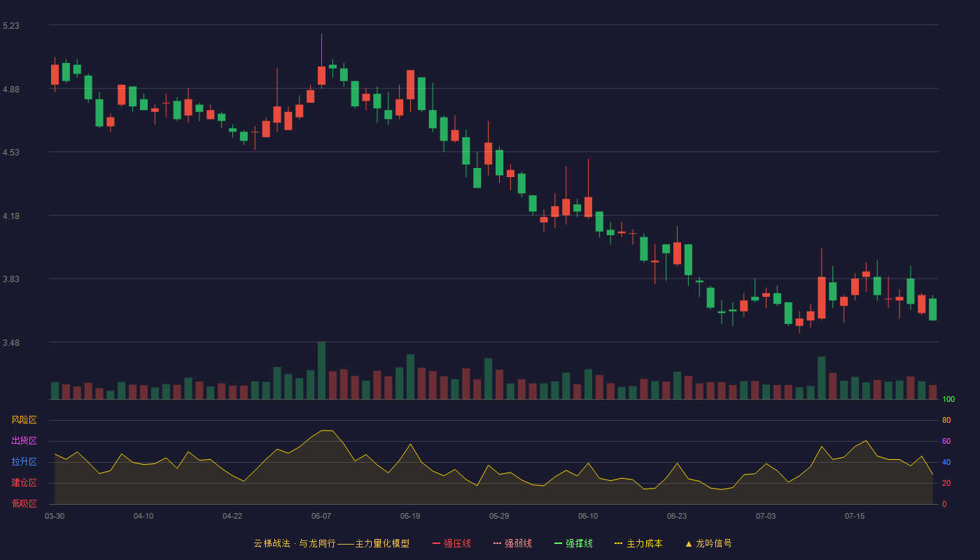The image size is (980, 560).
Task: Click the 03-30 date axis marker
Action: (55, 516)
